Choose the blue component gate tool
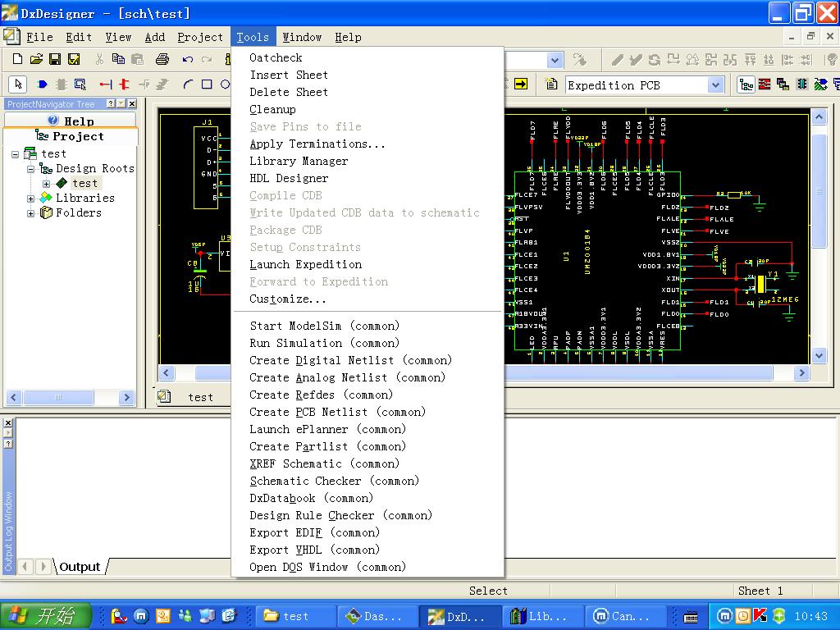The image size is (840, 630). tap(43, 84)
